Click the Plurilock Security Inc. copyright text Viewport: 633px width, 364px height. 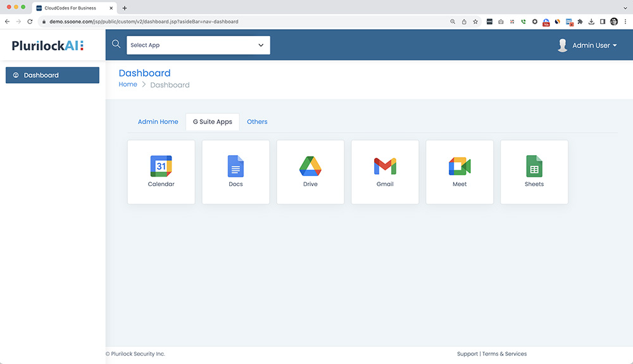coord(135,353)
